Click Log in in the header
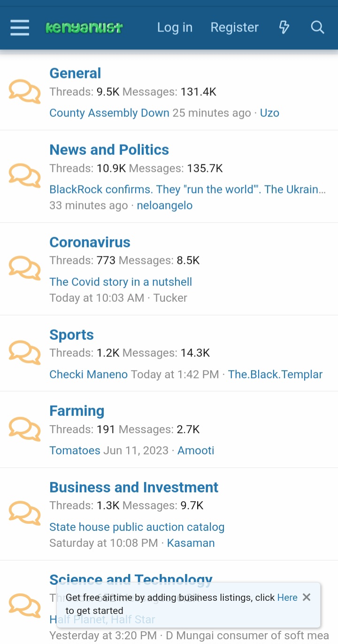Screen dimensions: 338x644 pos(175,28)
